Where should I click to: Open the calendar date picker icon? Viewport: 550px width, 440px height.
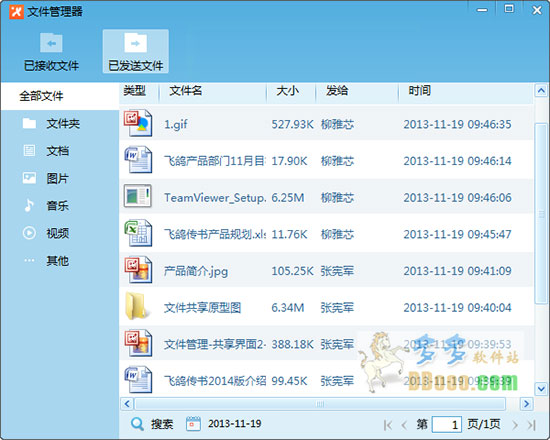pyautogui.click(x=193, y=424)
